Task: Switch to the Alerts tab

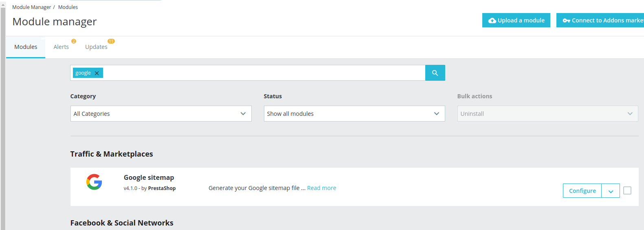Action: coord(61,47)
